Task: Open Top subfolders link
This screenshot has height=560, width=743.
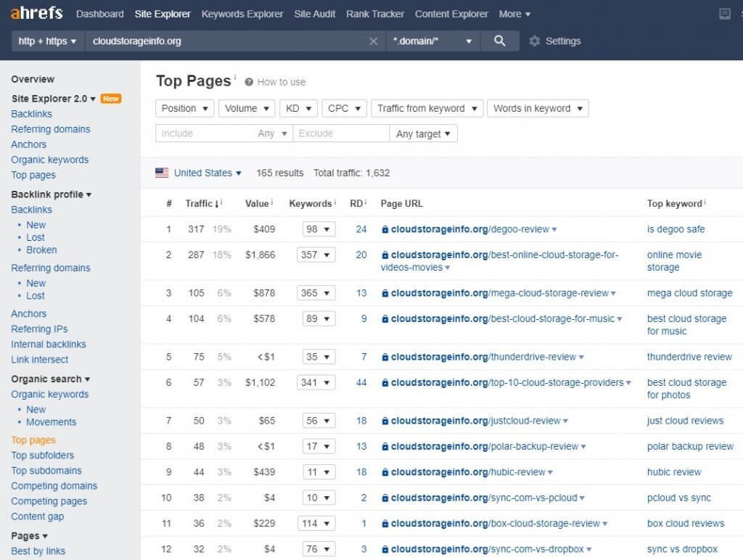Action: [43, 456]
